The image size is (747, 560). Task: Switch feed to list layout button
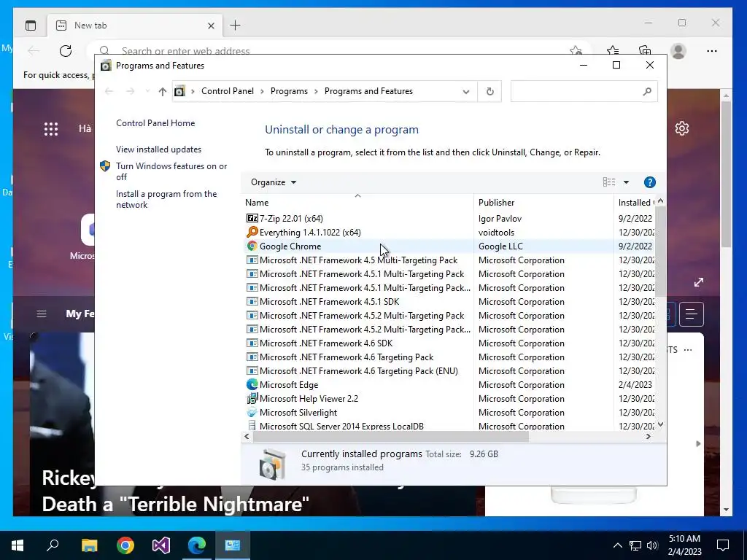(692, 314)
